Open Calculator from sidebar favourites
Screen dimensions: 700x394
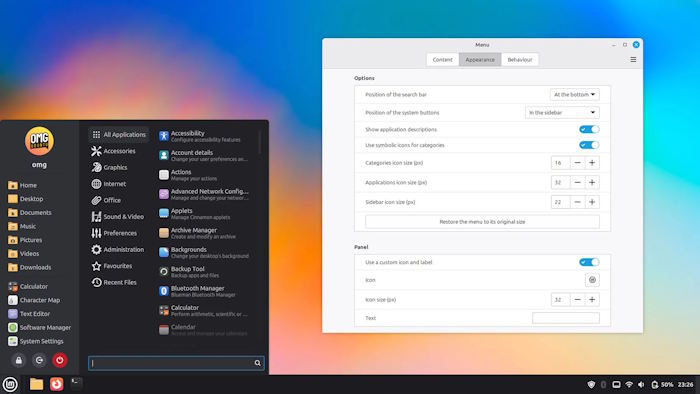[x=29, y=286]
